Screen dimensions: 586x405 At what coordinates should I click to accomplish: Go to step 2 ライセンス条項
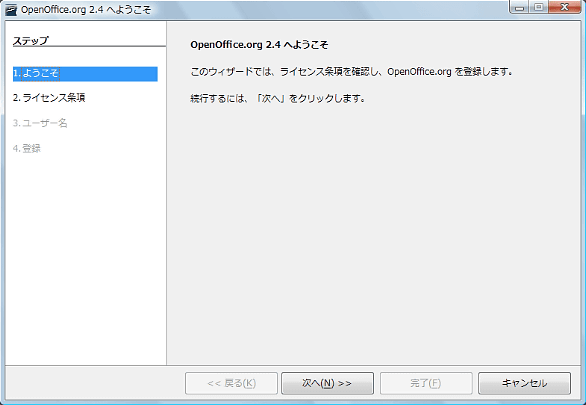tap(49, 98)
